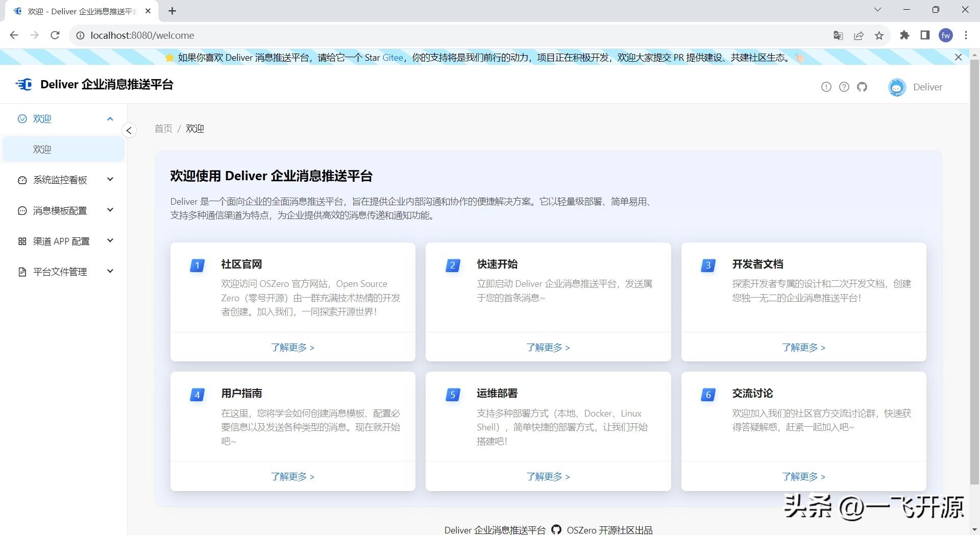Open the 平台文件管理 menu

point(64,272)
